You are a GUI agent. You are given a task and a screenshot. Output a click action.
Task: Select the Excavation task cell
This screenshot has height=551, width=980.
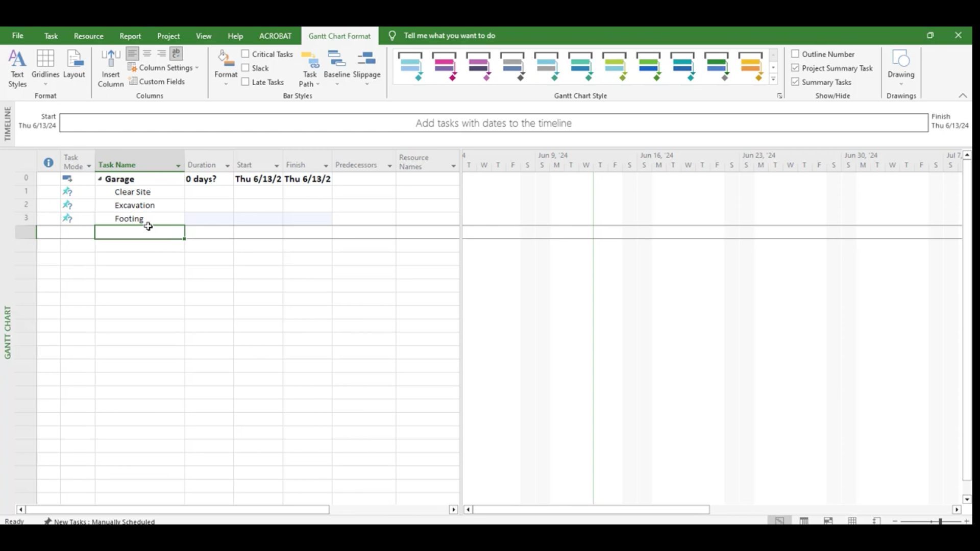pos(135,205)
